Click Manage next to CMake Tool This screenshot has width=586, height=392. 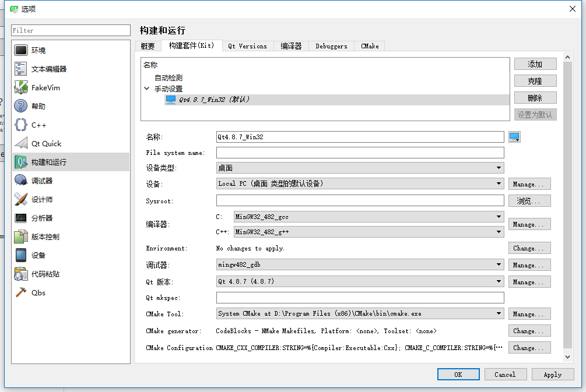[529, 314]
